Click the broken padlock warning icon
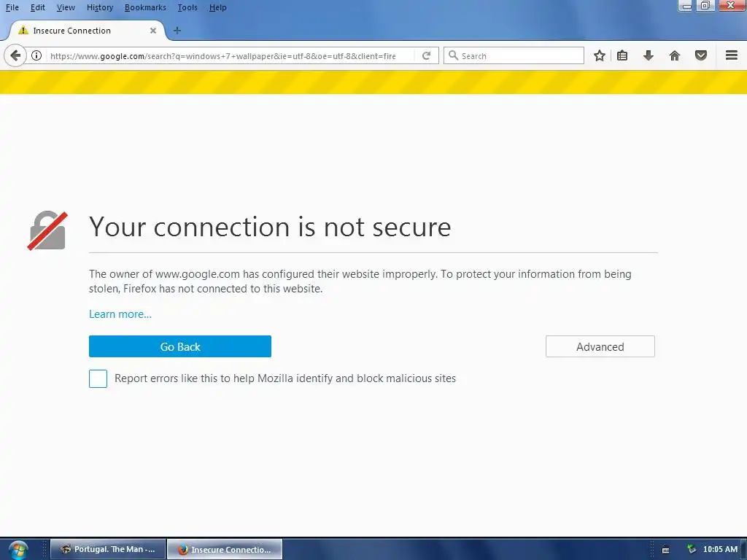The height and width of the screenshot is (560, 747). pyautogui.click(x=47, y=230)
